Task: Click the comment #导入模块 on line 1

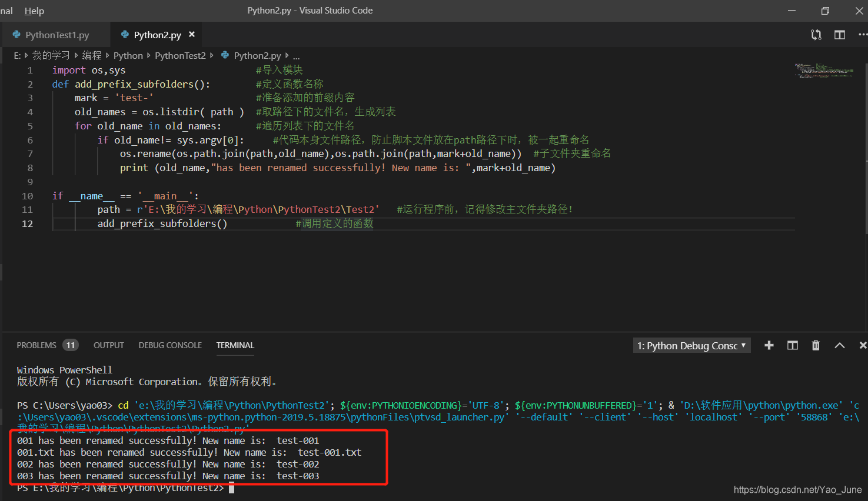Action: pos(280,70)
